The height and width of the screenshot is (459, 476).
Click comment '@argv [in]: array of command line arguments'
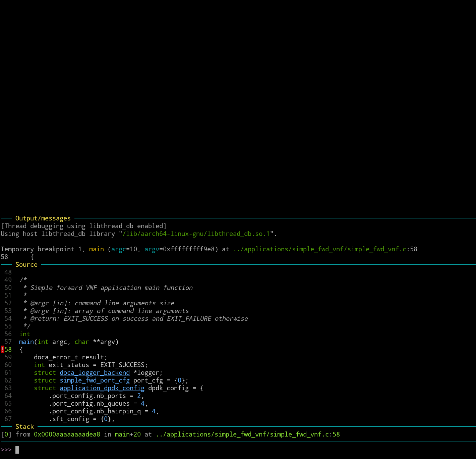110,311
